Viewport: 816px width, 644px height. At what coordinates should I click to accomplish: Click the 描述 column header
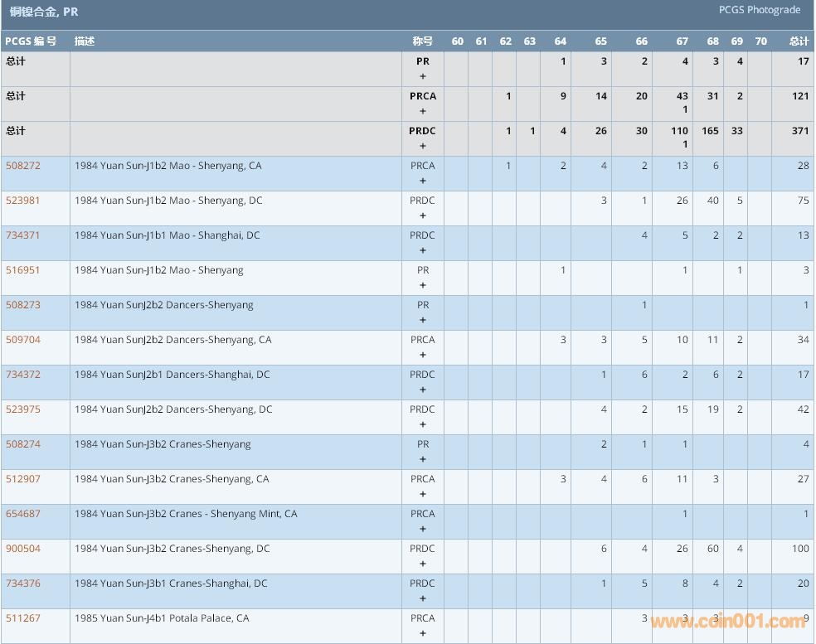[x=85, y=41]
